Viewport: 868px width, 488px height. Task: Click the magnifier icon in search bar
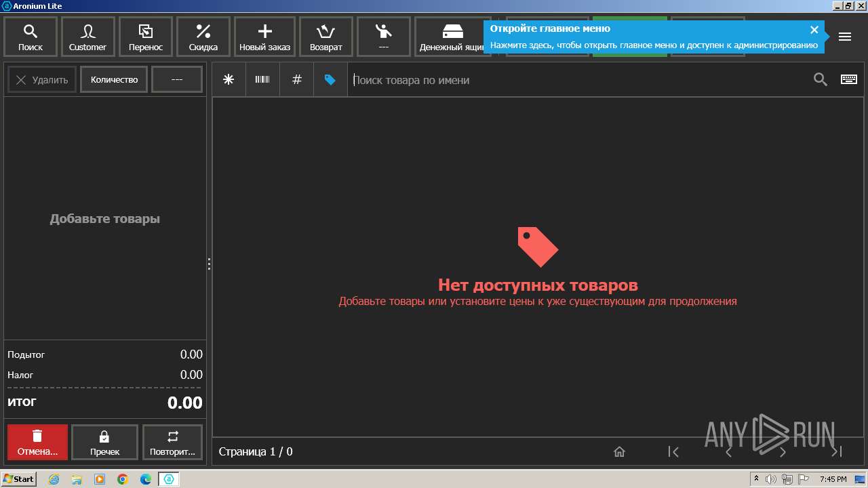coord(821,79)
